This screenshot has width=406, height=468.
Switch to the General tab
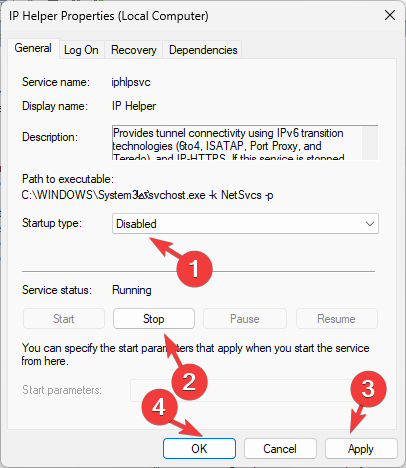[x=33, y=48]
